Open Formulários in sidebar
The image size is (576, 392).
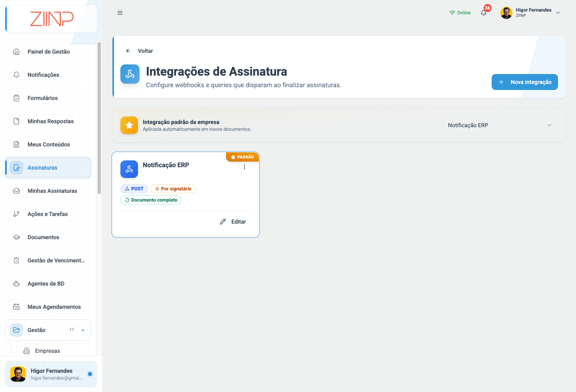pyautogui.click(x=48, y=98)
